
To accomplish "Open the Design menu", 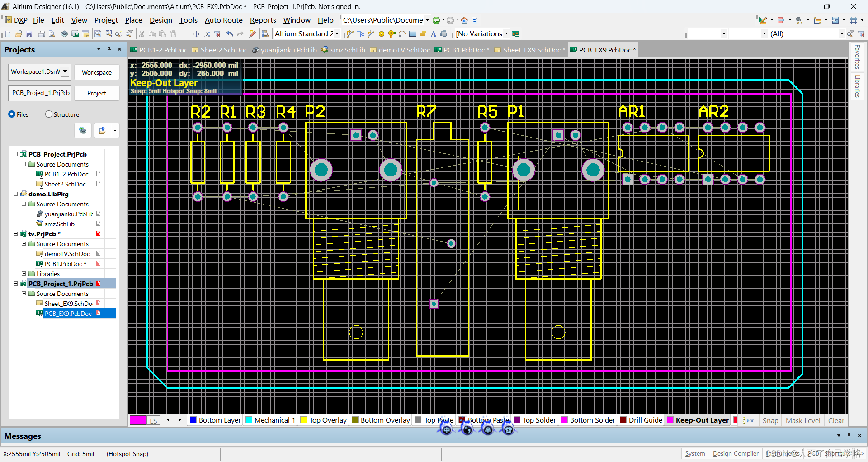I will pos(161,20).
